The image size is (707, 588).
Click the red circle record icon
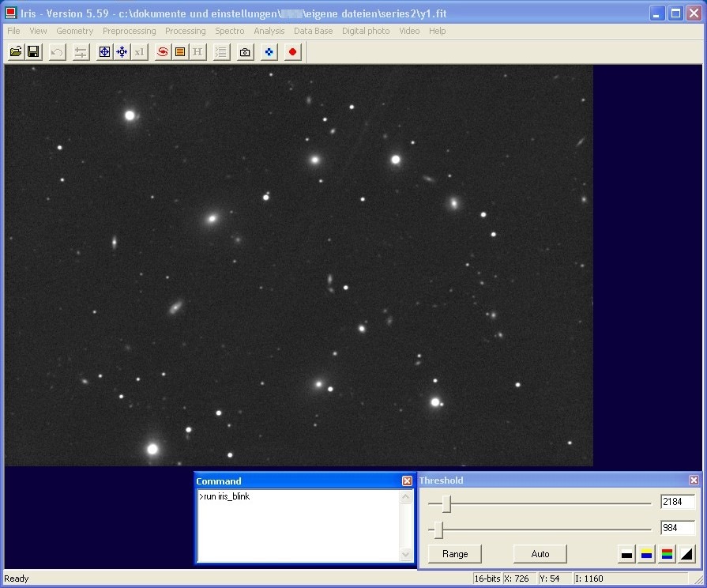[293, 52]
